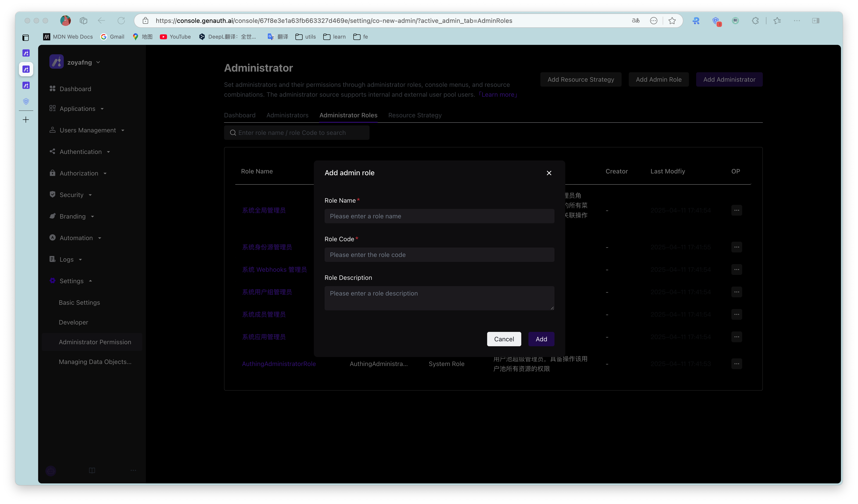The height and width of the screenshot is (504, 858).
Task: Click Add Admin Role button
Action: 658,79
